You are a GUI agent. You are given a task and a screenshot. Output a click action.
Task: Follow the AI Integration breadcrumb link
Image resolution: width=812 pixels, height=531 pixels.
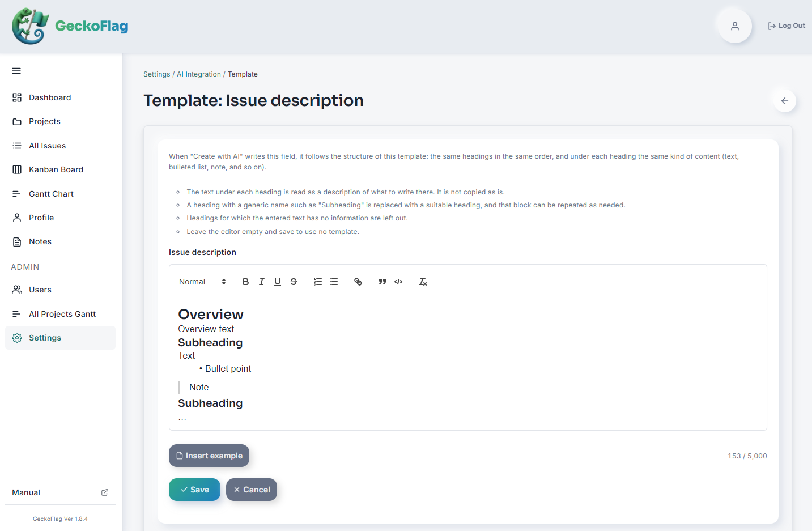click(199, 74)
